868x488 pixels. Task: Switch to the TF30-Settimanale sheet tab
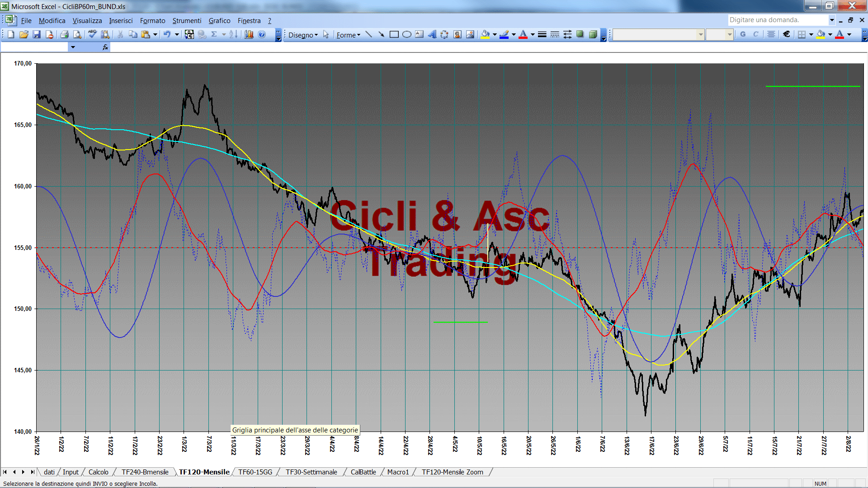click(311, 472)
